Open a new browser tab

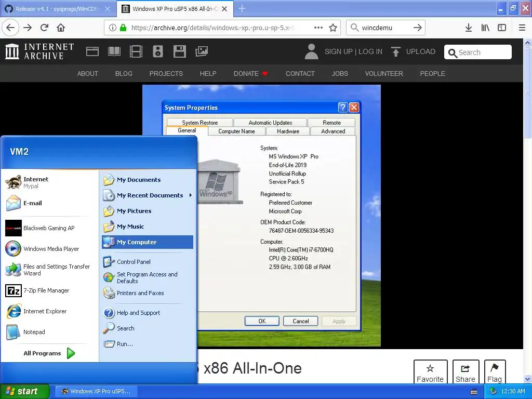[242, 8]
